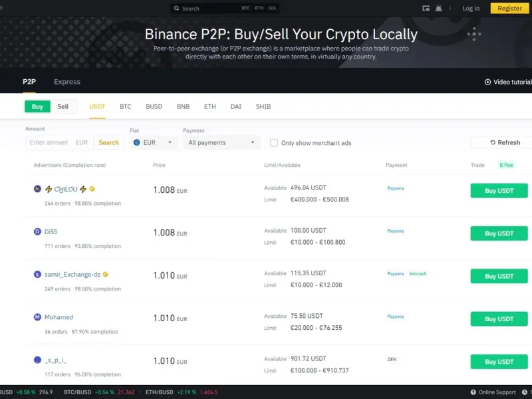Click SOL search suggestion in top bar
Image resolution: width=532 pixels, height=399 pixels.
tap(273, 8)
